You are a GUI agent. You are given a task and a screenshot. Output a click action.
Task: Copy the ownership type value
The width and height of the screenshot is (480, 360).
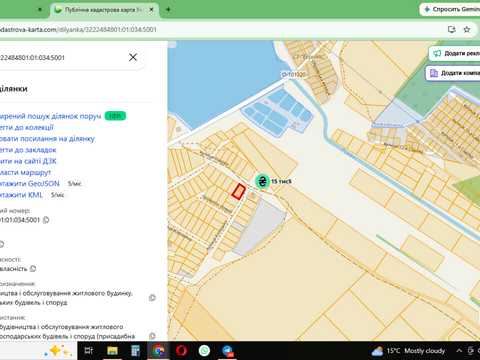click(x=33, y=269)
